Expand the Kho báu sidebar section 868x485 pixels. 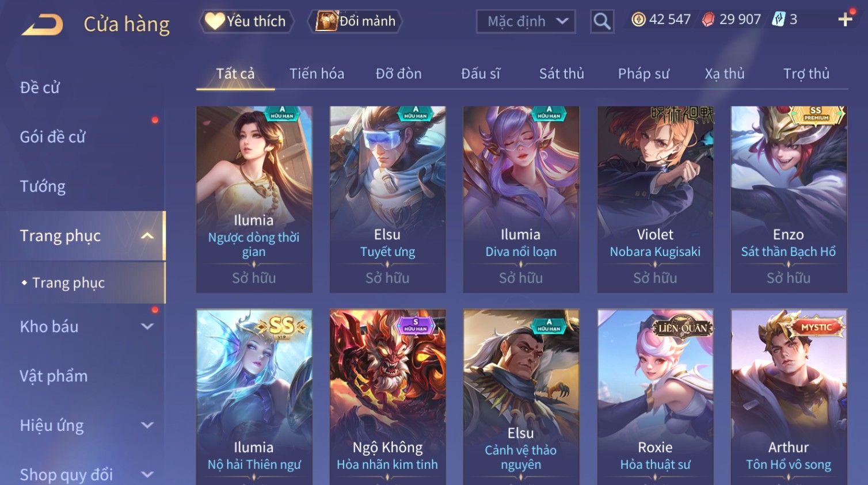pyautogui.click(x=147, y=326)
